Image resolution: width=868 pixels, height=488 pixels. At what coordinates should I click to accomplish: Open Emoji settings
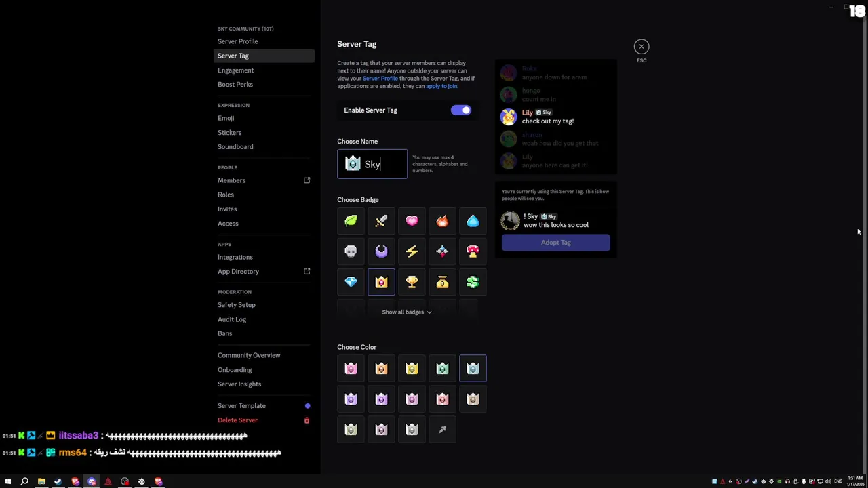pos(264,118)
